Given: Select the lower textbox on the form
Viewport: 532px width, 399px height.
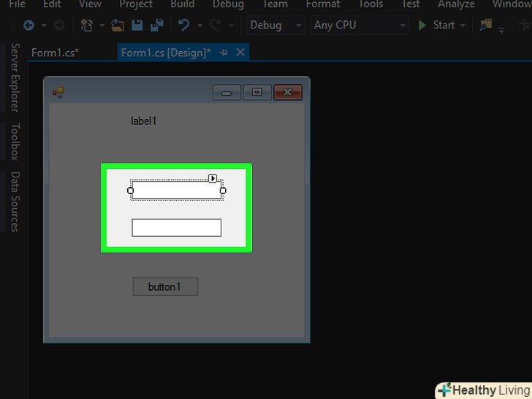Looking at the screenshot, I should click(176, 228).
